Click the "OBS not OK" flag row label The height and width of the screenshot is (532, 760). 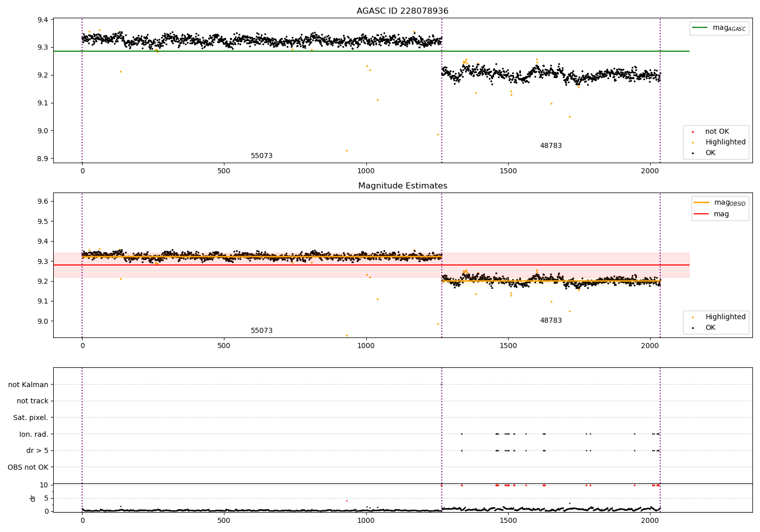[x=28, y=468]
